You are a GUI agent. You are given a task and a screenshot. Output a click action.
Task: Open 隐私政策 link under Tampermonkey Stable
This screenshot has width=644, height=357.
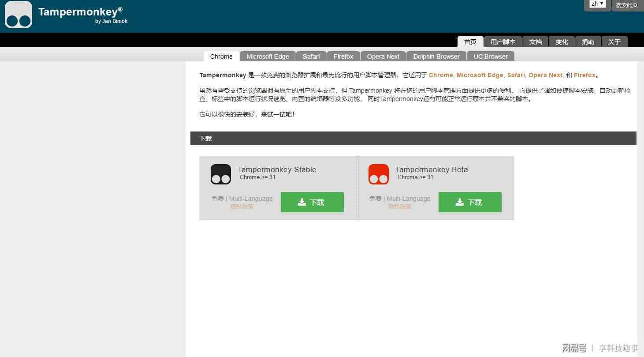point(242,206)
